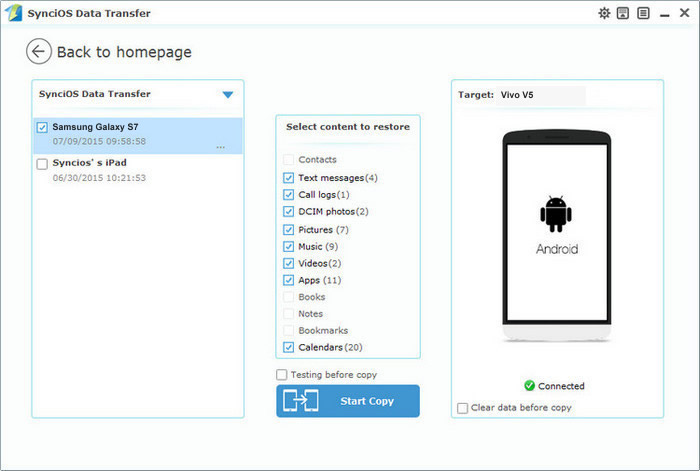Click the back arrow circle icon

(x=39, y=51)
